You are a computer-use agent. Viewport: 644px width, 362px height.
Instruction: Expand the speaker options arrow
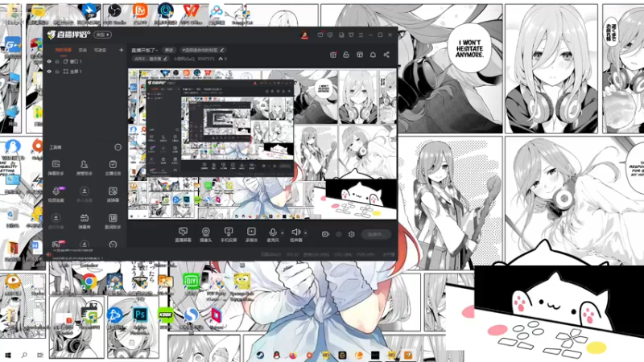click(x=305, y=232)
